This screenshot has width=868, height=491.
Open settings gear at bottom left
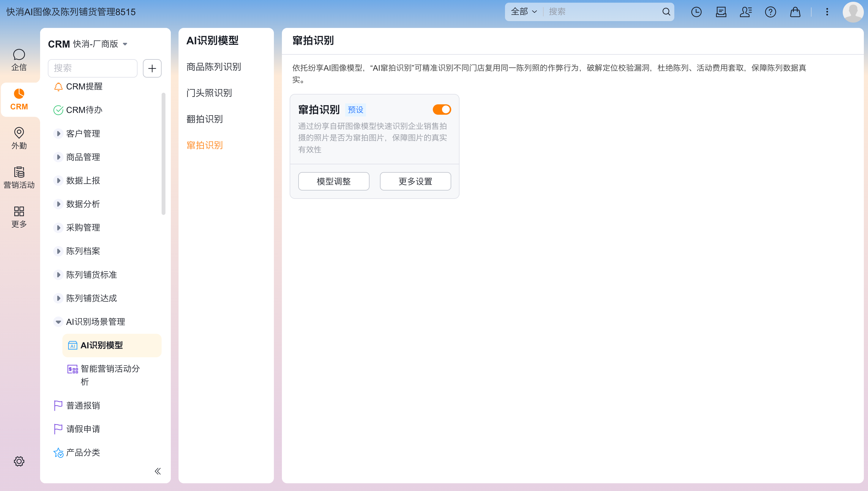[19, 461]
